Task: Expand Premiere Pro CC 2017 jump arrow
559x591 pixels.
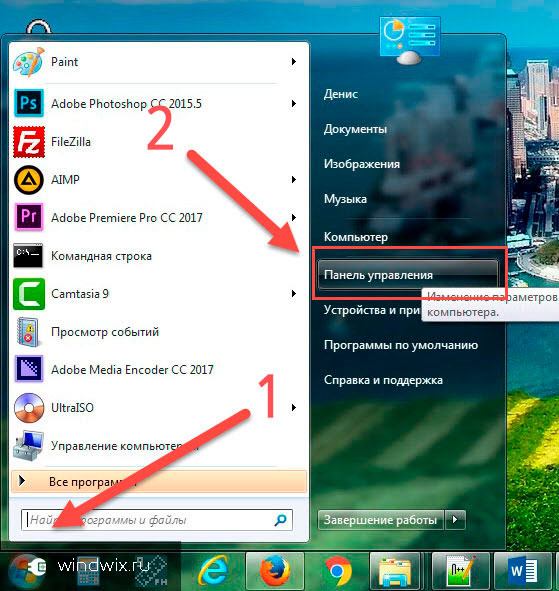Action: (x=294, y=217)
